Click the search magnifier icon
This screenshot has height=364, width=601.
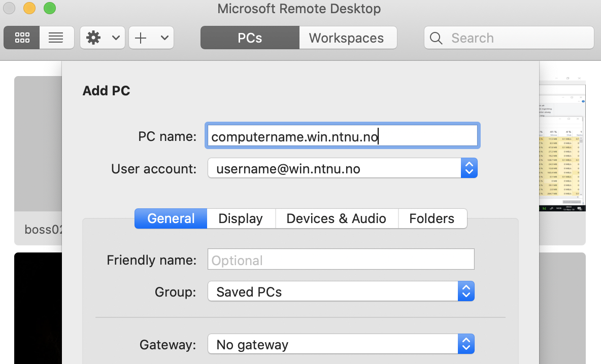(436, 38)
